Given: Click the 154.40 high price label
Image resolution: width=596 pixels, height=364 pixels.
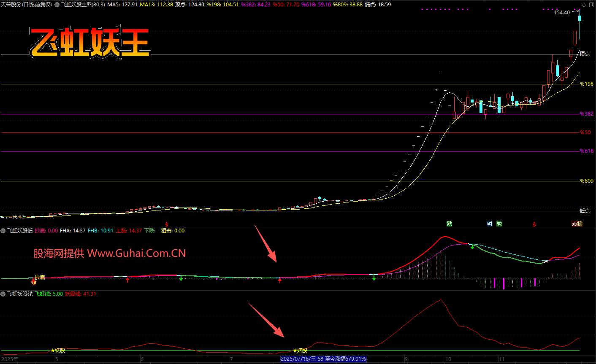Looking at the screenshot, I should point(562,13).
